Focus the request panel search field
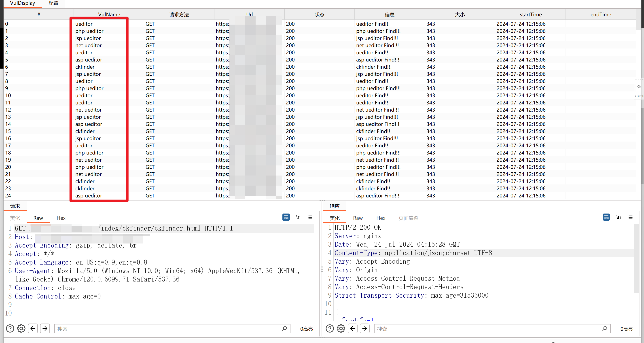The width and height of the screenshot is (644, 343). pos(172,328)
